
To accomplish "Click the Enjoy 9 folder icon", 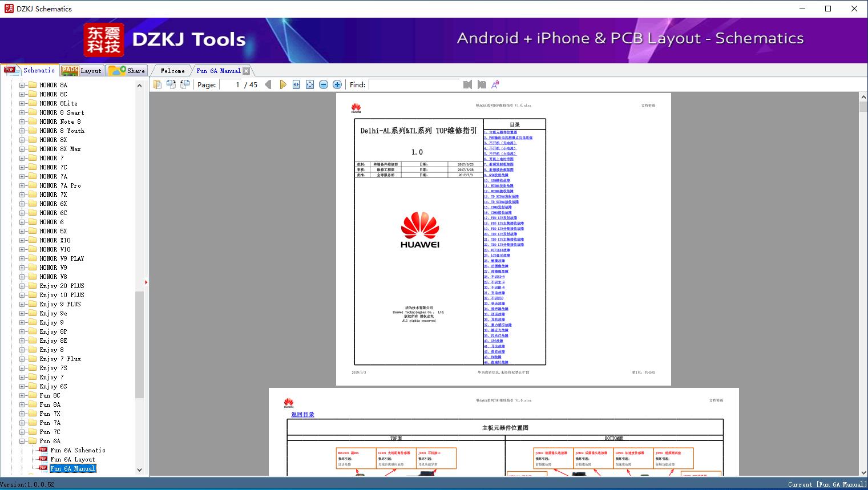I will click(33, 322).
